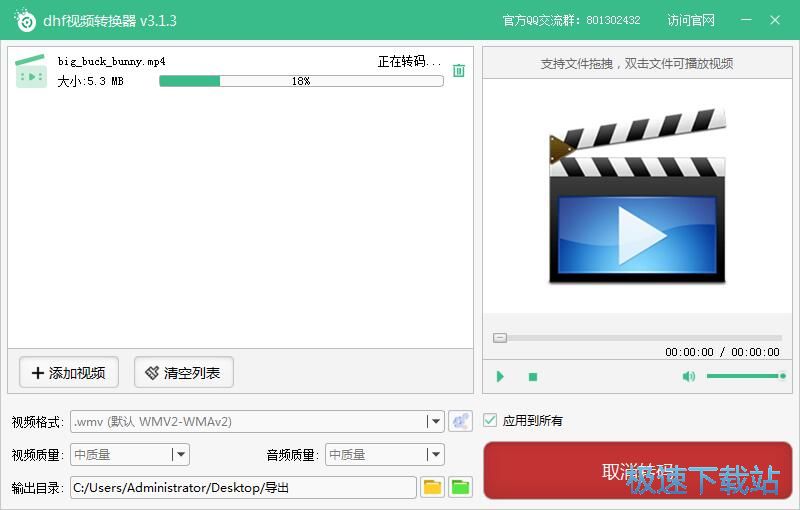Click the 18% conversion progress bar

coord(301,81)
